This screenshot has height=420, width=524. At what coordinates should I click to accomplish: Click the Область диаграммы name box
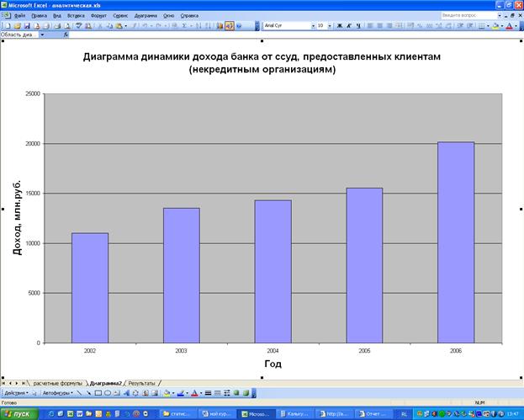click(x=19, y=35)
